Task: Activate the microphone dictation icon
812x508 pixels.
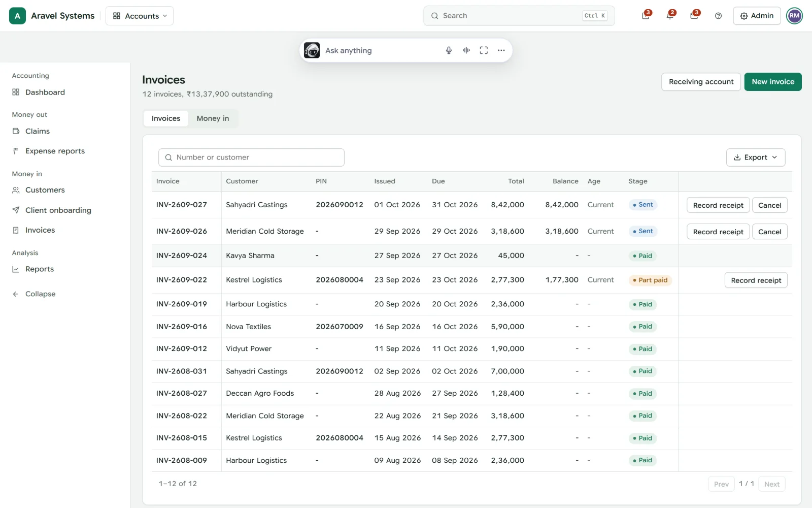Action: click(x=449, y=50)
